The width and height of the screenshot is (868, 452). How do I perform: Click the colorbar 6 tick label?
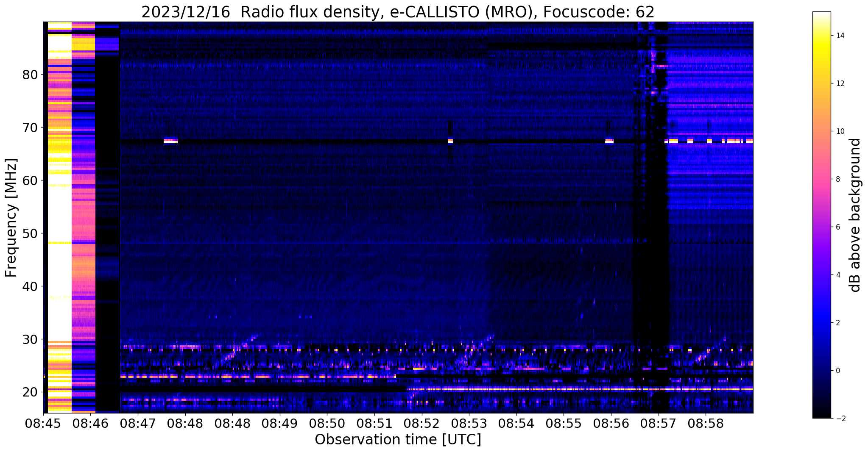837,227
